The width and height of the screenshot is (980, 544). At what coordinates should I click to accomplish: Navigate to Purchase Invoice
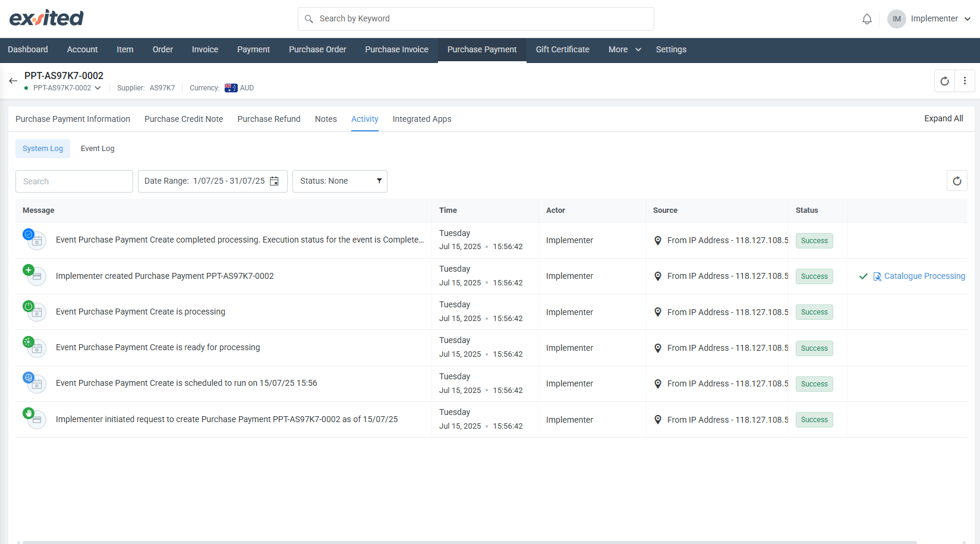397,50
